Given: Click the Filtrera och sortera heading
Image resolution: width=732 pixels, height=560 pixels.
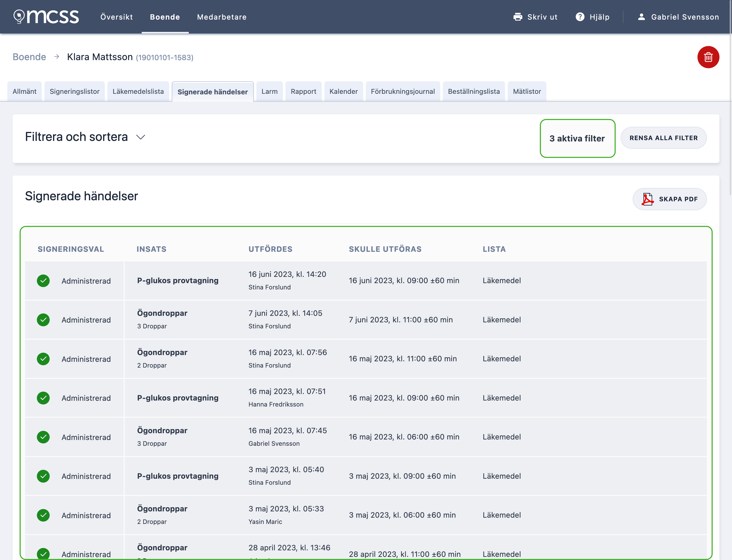Looking at the screenshot, I should 76,137.
